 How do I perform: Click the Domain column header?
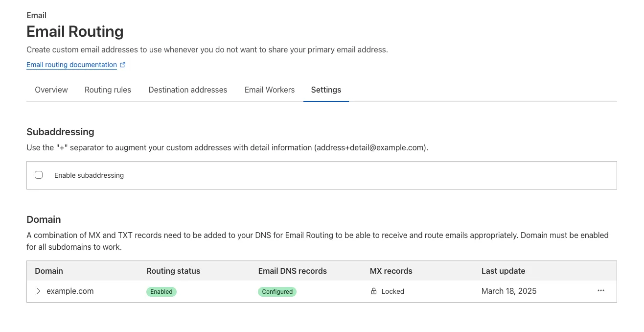pos(49,270)
